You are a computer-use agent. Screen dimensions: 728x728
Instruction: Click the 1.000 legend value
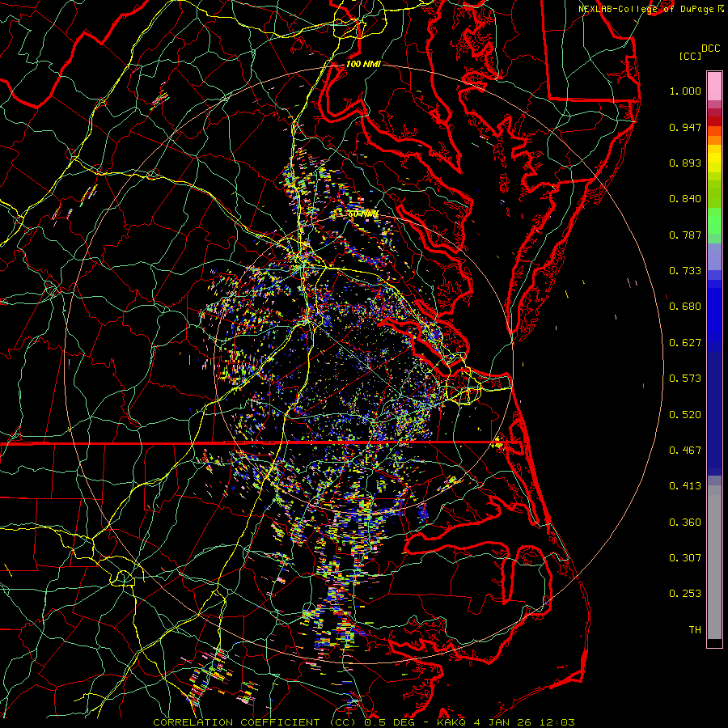pyautogui.click(x=685, y=91)
